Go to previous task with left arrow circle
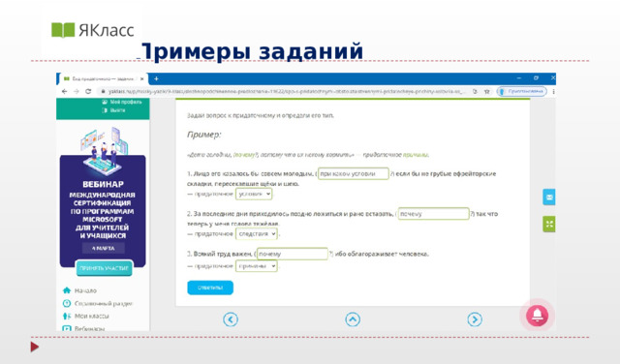Screen dimensions: 620x364 click(231, 319)
